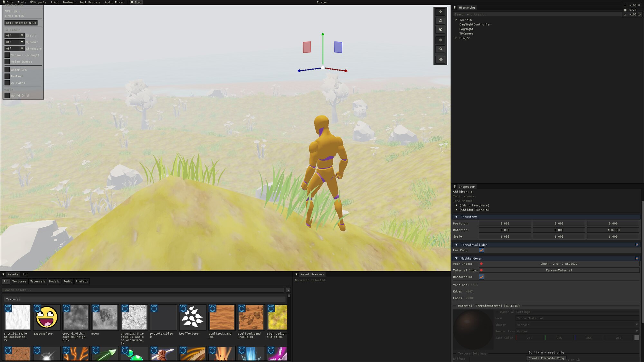The image size is (644, 362).
Task: Toggle the Water CPU checkbox
Action: [x=7, y=70]
